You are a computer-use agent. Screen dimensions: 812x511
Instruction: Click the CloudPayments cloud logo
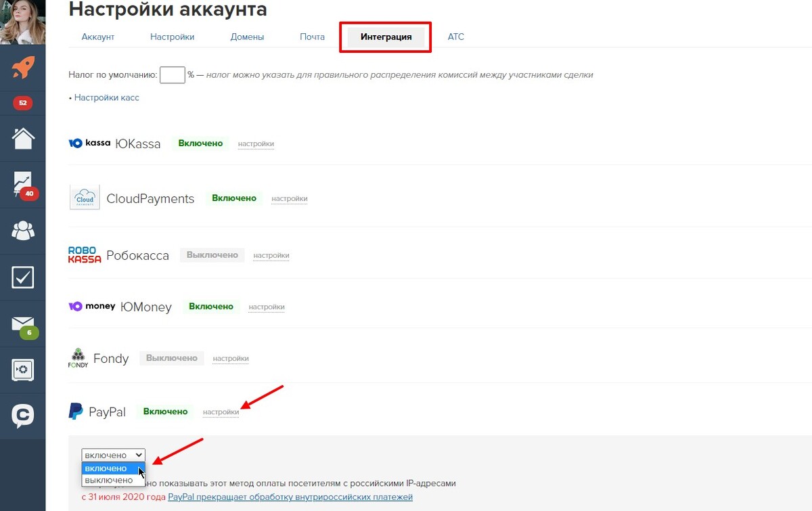point(85,198)
